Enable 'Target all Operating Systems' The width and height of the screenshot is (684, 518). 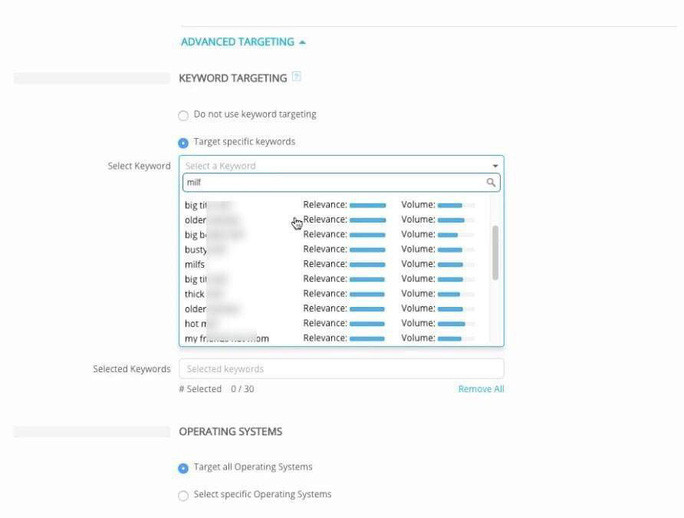coord(183,468)
